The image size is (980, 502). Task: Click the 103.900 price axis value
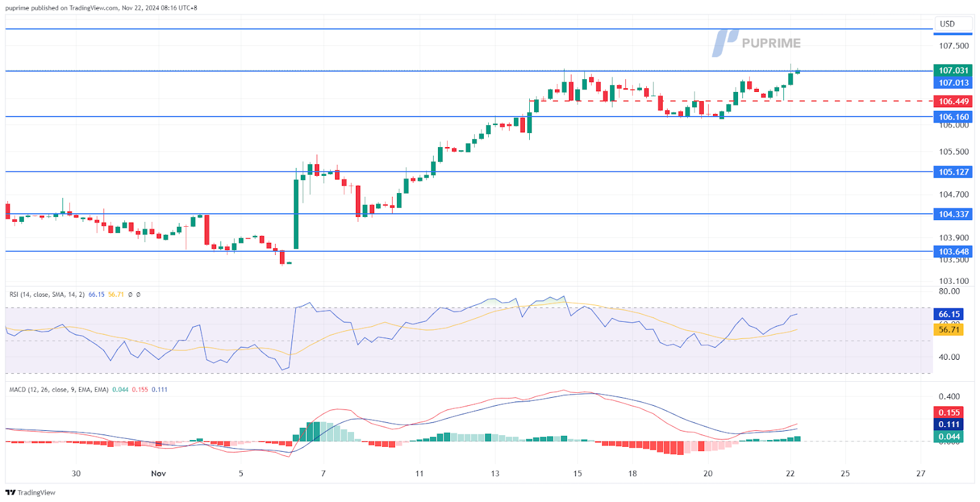pos(954,238)
